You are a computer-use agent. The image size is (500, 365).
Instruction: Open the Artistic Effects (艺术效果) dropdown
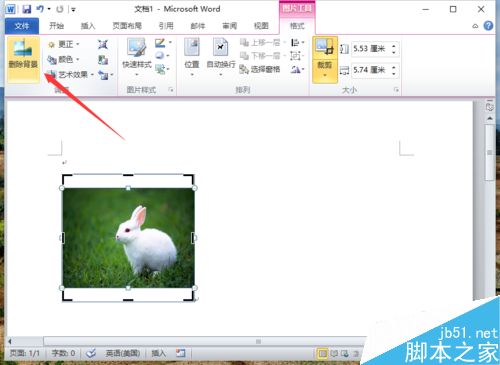[x=71, y=74]
